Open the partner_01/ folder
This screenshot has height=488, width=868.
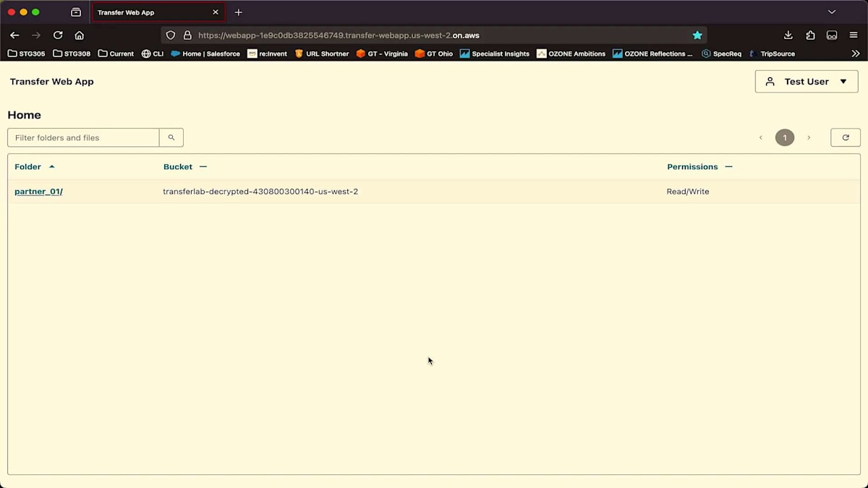coord(38,192)
